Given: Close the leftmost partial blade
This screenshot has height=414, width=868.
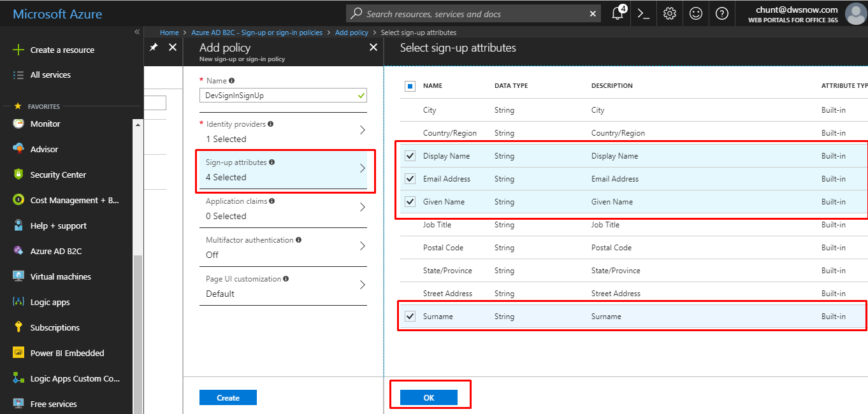Looking at the screenshot, I should (172, 47).
